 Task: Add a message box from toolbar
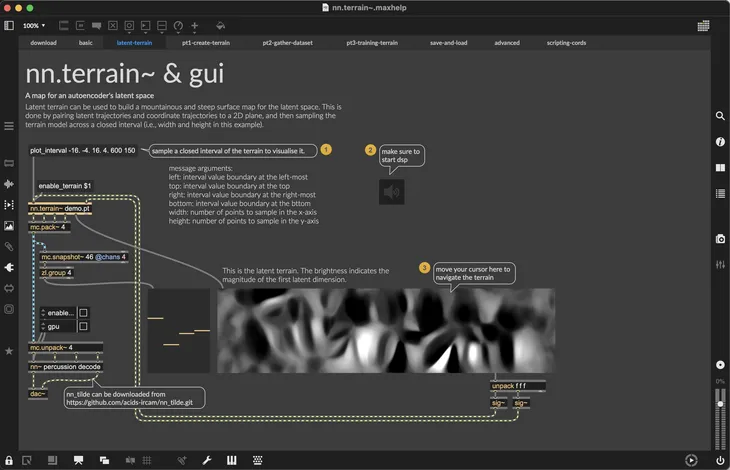point(80,26)
